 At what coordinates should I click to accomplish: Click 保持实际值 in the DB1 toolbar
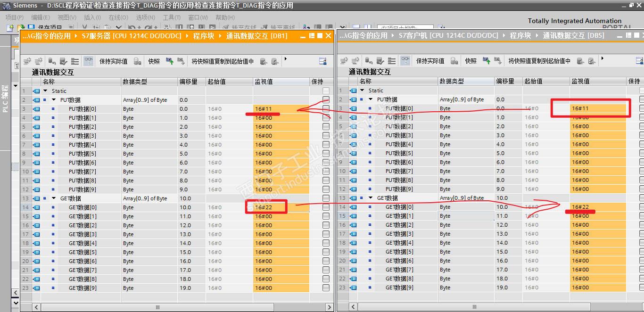(113, 61)
